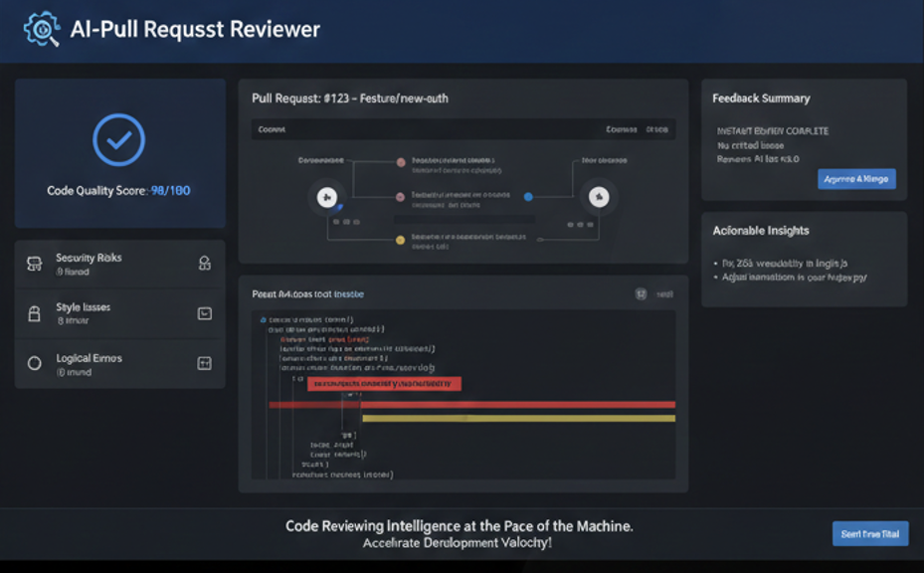Viewport: 924px width, 573px height.
Task: Click the yellow highlight bar in code
Action: point(517,419)
